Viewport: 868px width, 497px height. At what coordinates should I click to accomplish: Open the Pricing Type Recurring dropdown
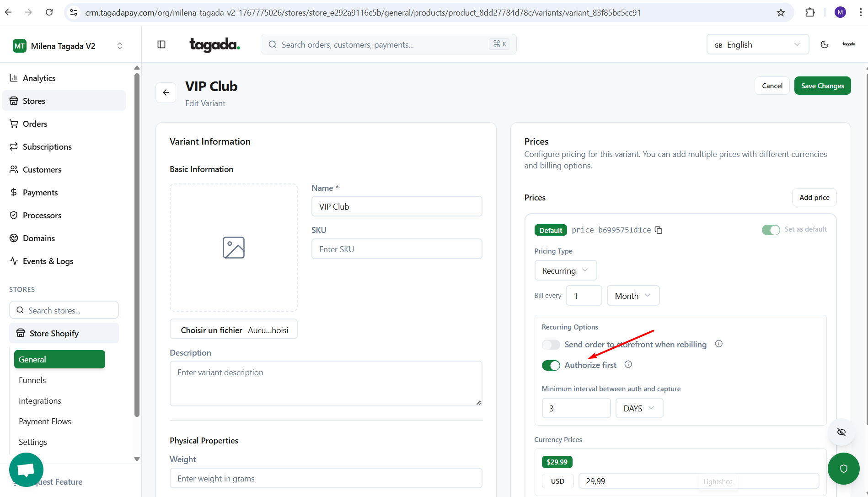click(565, 270)
